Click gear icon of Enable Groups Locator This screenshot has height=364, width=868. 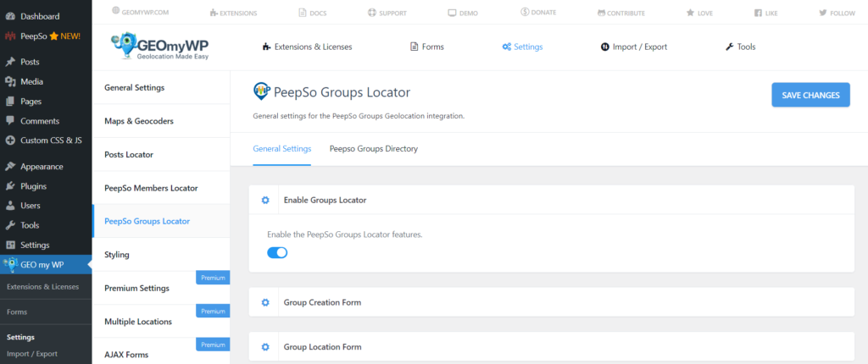point(265,201)
